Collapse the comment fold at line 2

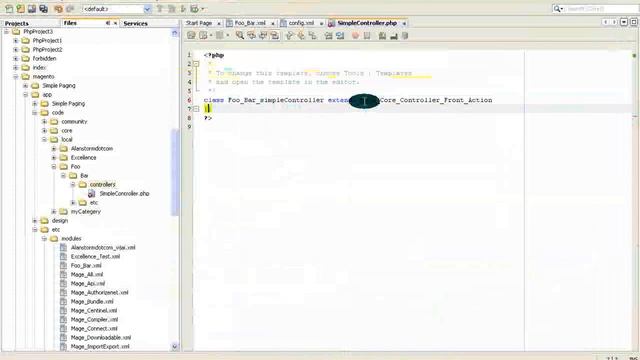196,64
